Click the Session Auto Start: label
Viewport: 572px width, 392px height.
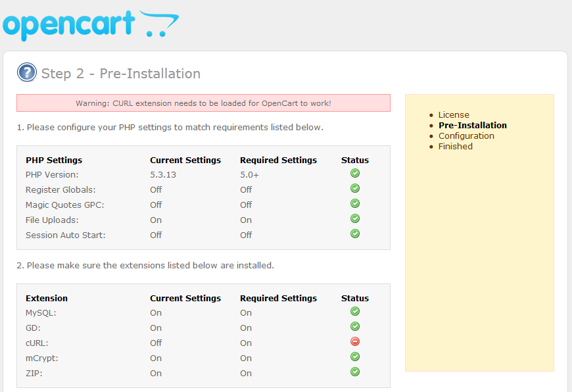pyautogui.click(x=65, y=235)
